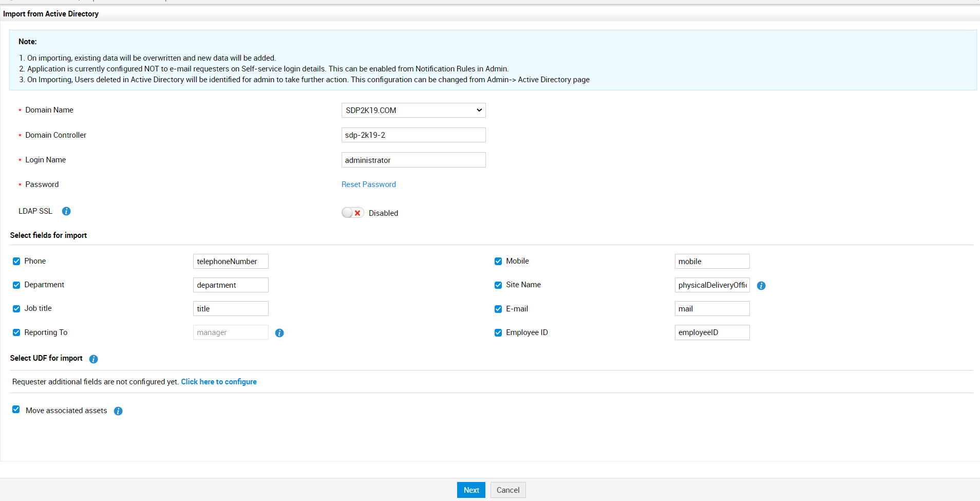This screenshot has height=501, width=980.
Task: Select SDP2K19.COM from the domain list
Action: [413, 110]
